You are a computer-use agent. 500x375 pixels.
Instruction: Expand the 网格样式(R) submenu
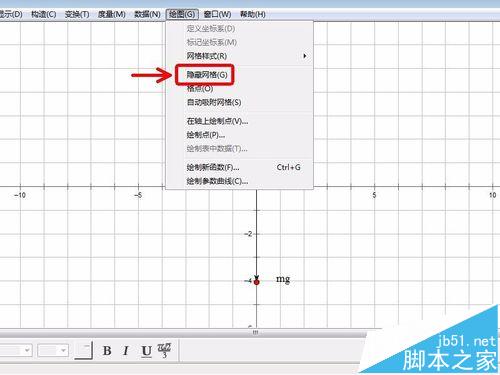pos(239,56)
